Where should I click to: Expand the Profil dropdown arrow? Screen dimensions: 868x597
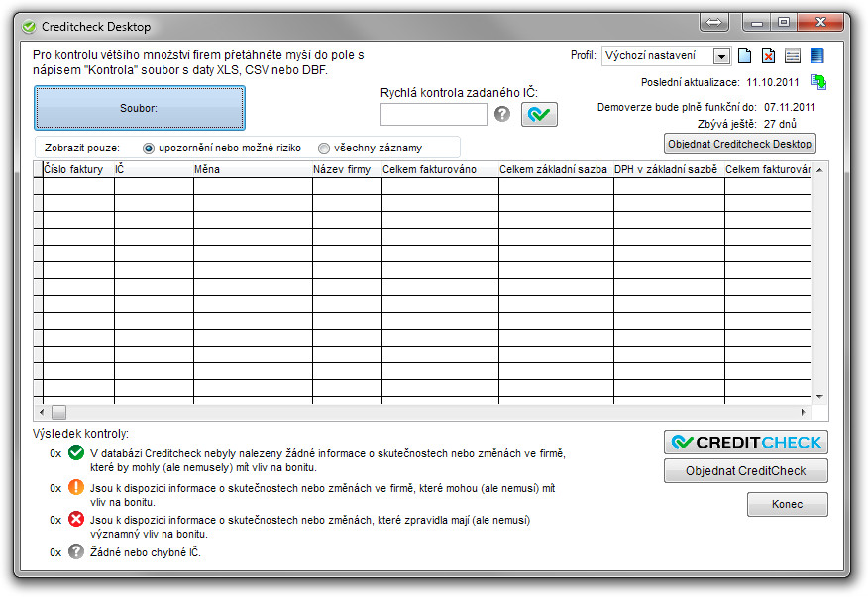point(721,55)
